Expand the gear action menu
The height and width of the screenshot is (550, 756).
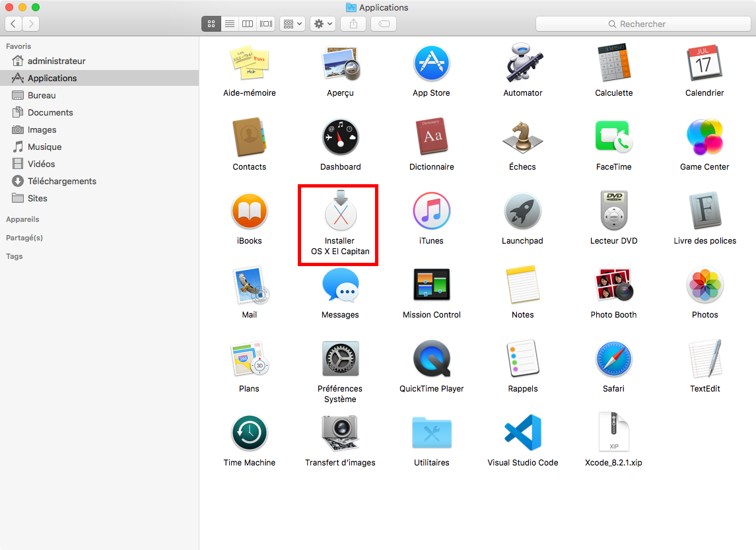click(324, 24)
